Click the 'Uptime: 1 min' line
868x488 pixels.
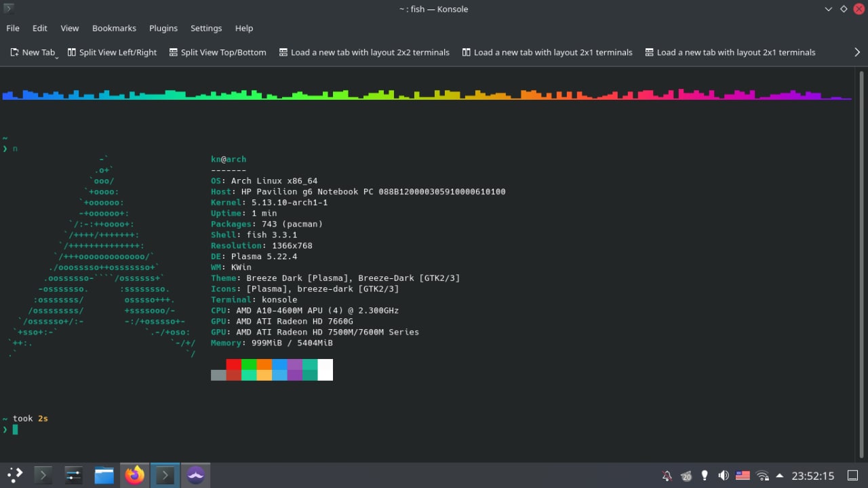[244, 214]
